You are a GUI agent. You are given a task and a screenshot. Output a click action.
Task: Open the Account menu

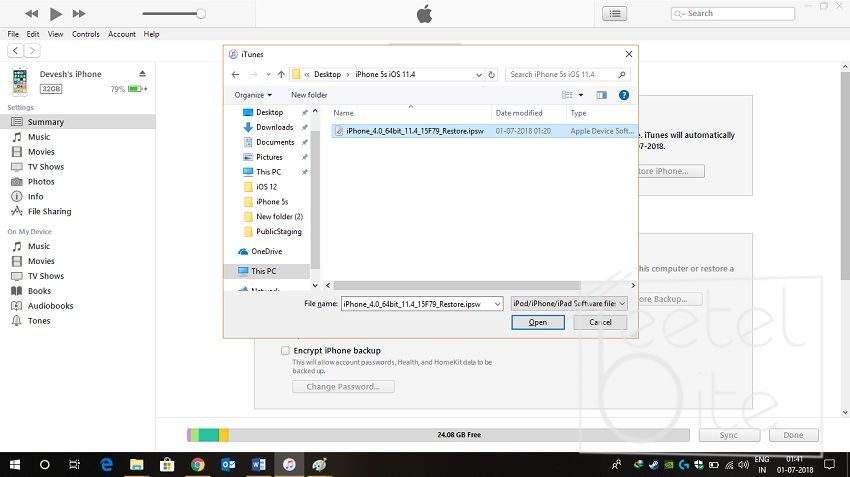tap(122, 34)
